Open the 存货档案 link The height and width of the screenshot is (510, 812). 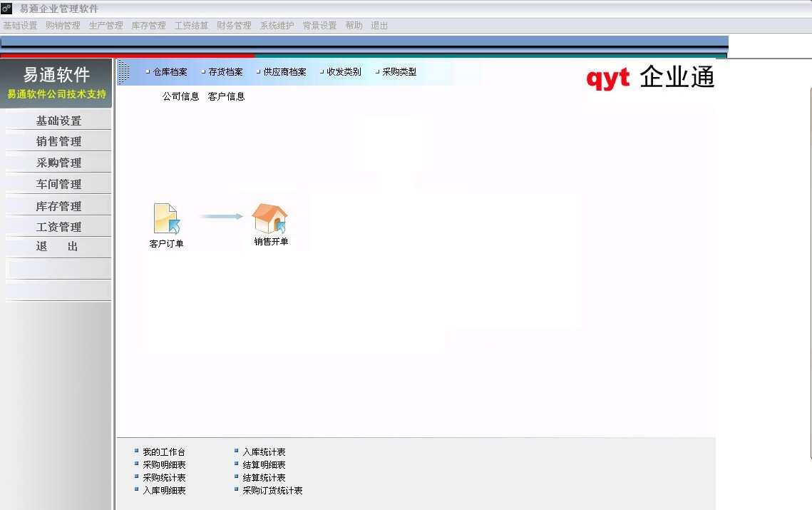[x=225, y=72]
